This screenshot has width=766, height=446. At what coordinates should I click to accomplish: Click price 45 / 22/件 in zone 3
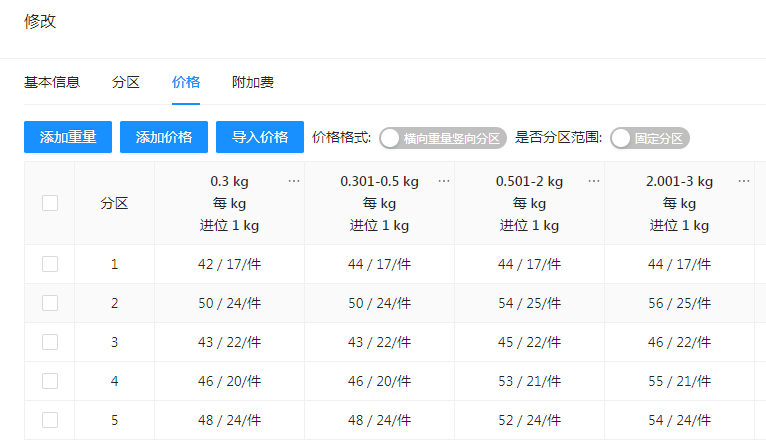tap(529, 342)
